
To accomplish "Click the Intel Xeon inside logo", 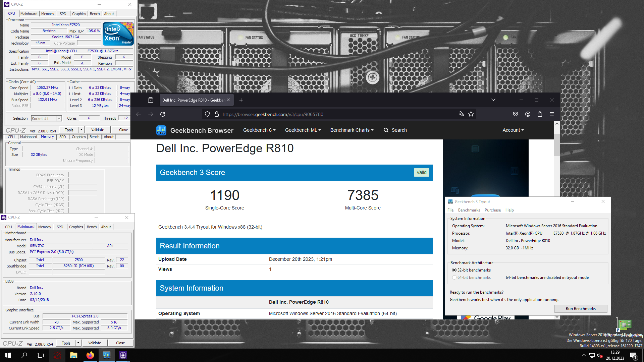I will (x=118, y=34).
